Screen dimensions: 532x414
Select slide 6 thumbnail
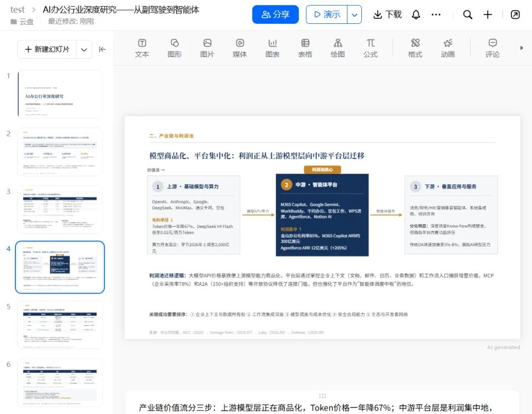(x=60, y=382)
